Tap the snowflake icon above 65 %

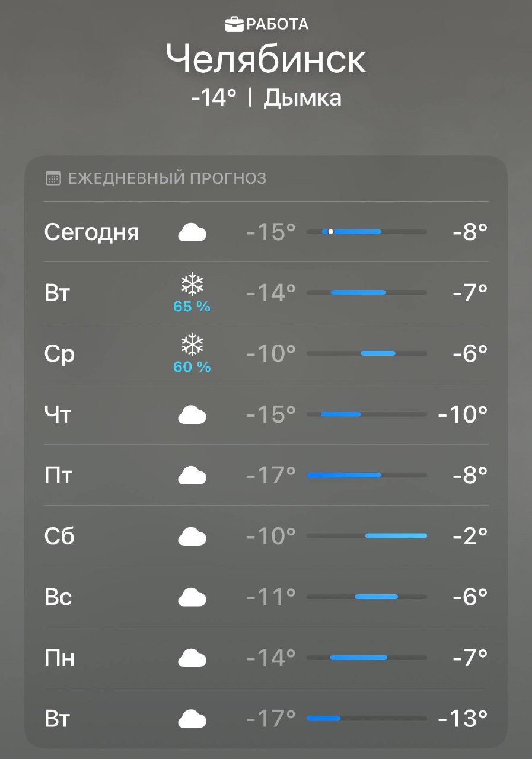(x=192, y=285)
